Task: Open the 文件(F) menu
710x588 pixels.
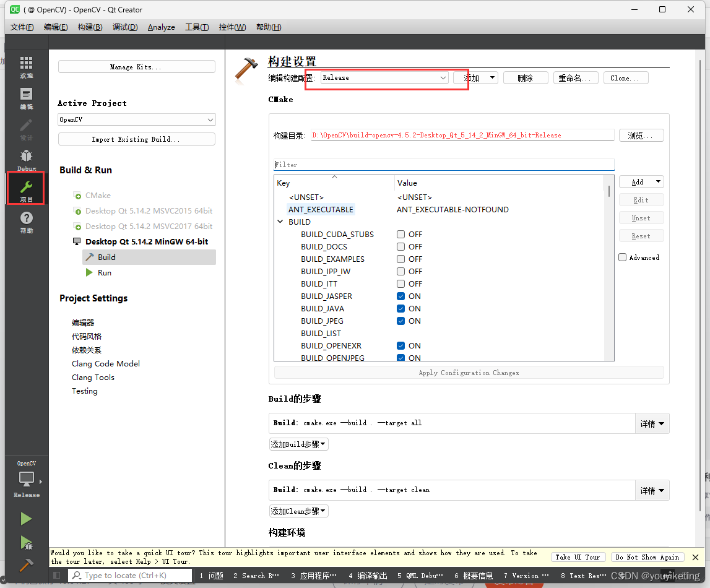Action: pos(22,27)
